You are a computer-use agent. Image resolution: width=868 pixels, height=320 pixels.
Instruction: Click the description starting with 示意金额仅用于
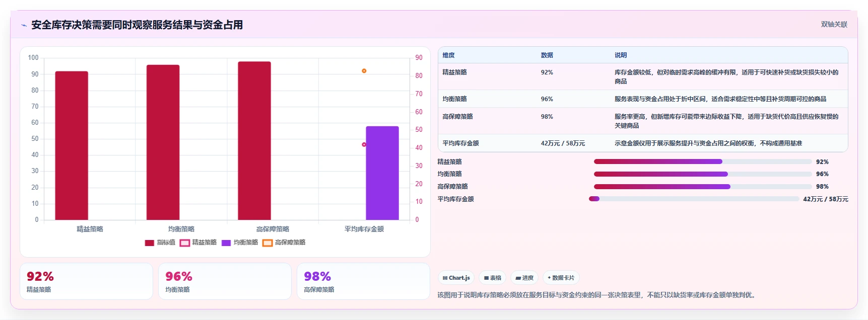coord(708,143)
